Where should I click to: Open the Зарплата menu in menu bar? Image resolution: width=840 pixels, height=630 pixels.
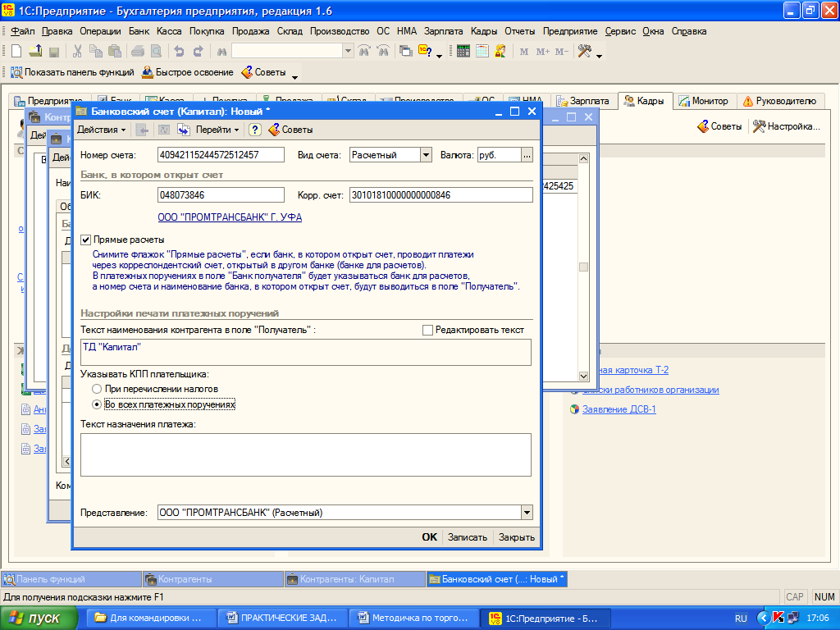click(x=443, y=31)
